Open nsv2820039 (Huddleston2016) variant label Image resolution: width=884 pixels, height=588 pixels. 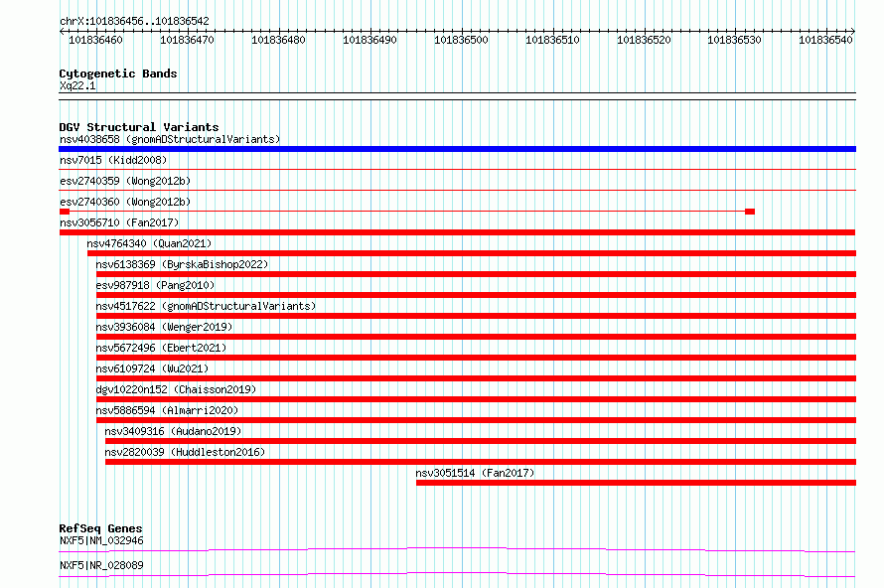tap(185, 452)
